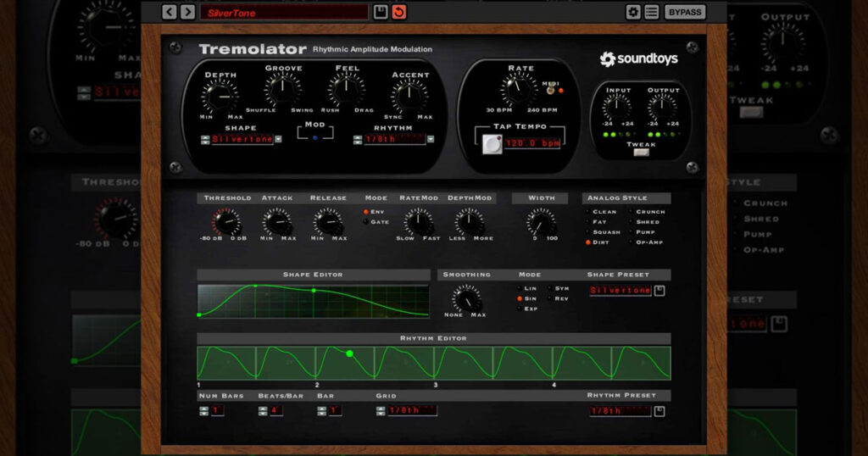Toggle the MIDI sync switch
Screen dimensions: 868x456
(x=551, y=88)
